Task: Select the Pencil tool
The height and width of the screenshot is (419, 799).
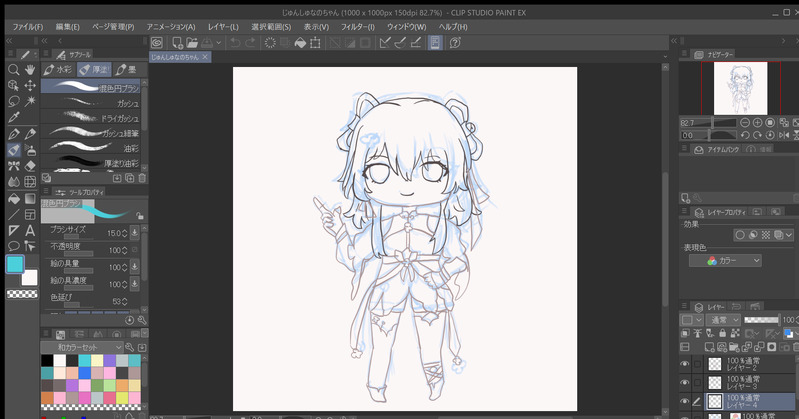Action: tap(30, 134)
